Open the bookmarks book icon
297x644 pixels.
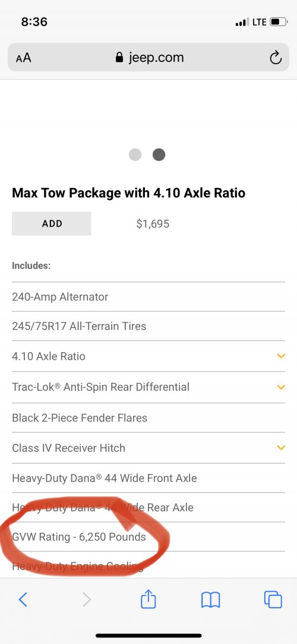(x=211, y=600)
